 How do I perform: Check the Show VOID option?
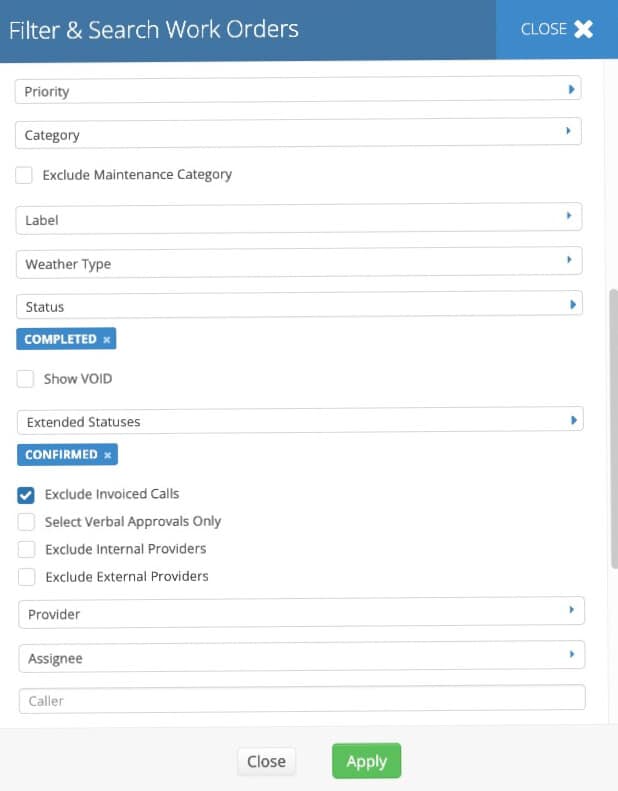pyautogui.click(x=26, y=380)
